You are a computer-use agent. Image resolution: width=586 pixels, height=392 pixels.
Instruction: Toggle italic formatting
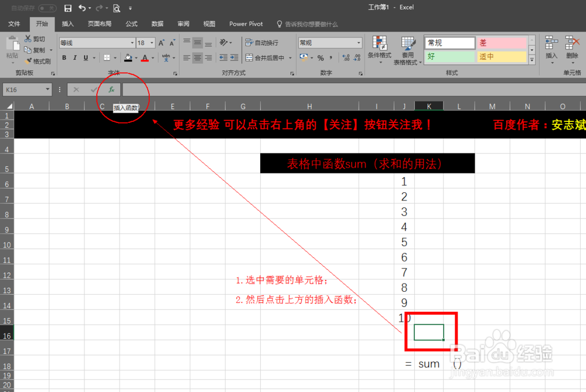(x=75, y=57)
